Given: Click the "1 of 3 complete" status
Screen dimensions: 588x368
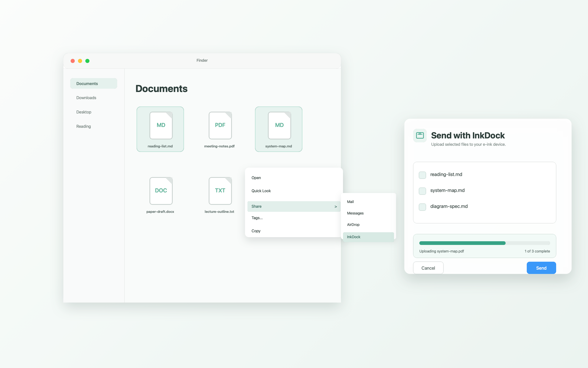Looking at the screenshot, I should [x=537, y=251].
